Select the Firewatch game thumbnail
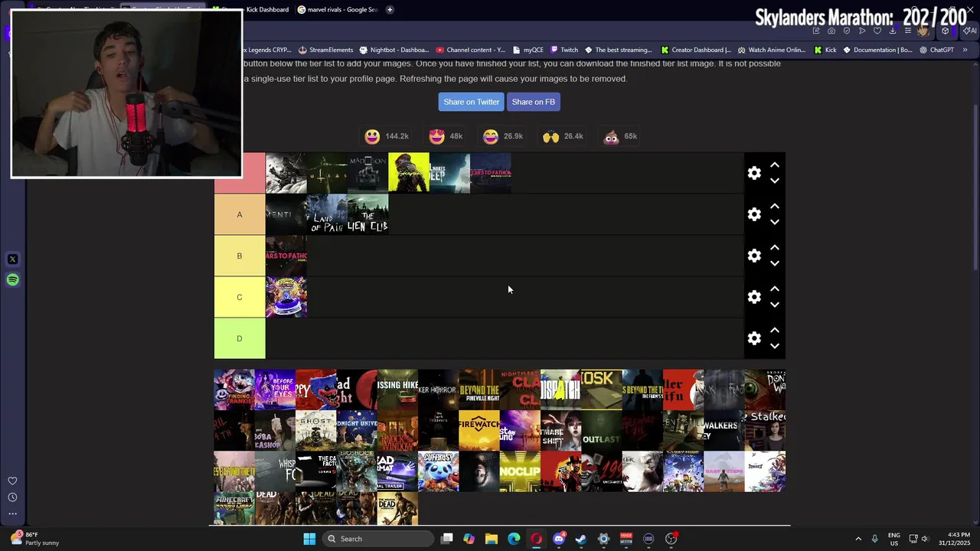 click(x=479, y=431)
